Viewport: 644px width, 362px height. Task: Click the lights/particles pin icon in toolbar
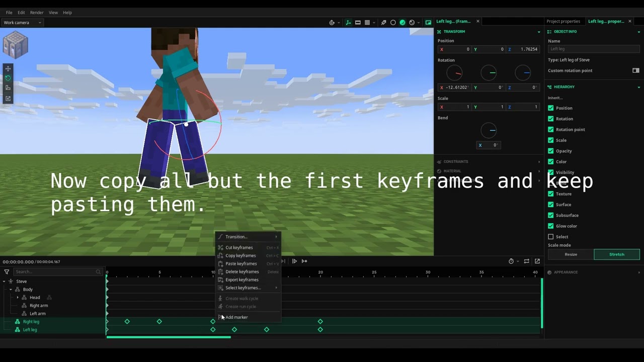tap(383, 23)
